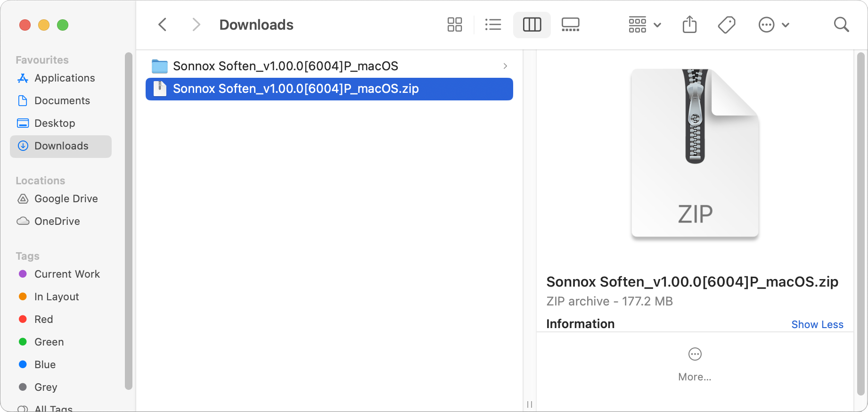Go back with the left chevron button
The width and height of the screenshot is (868, 412).
point(163,25)
